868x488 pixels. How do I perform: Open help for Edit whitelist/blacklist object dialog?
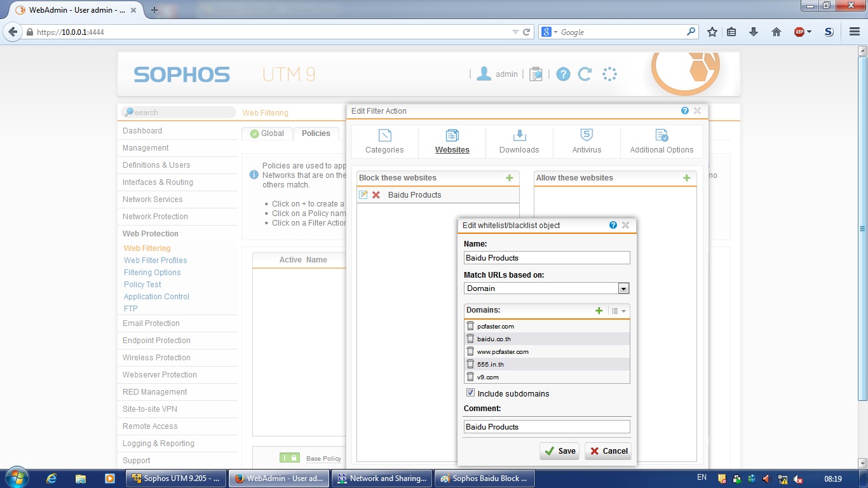pyautogui.click(x=613, y=225)
